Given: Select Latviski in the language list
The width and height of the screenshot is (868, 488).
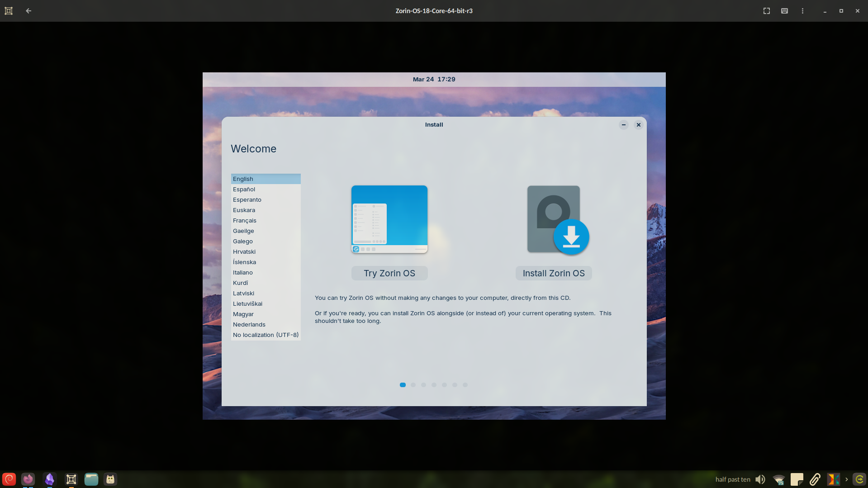Looking at the screenshot, I should (266, 294).
